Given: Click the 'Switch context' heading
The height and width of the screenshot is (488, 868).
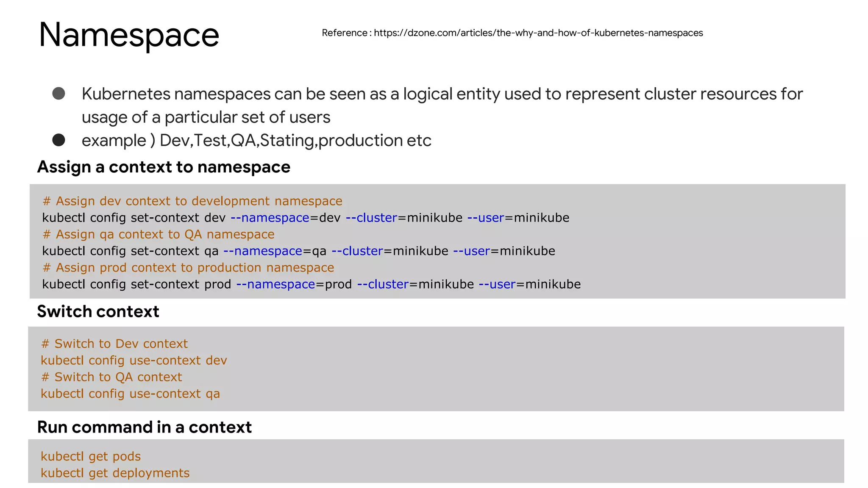Looking at the screenshot, I should pyautogui.click(x=98, y=311).
